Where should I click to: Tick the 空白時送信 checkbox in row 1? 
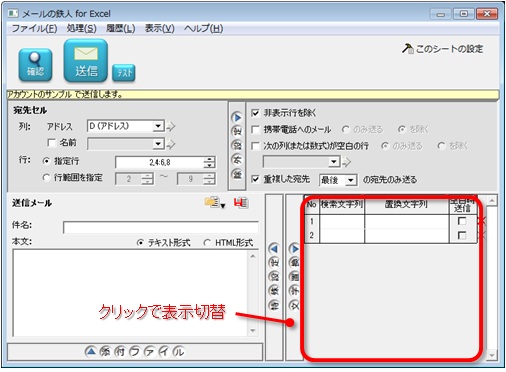point(462,221)
